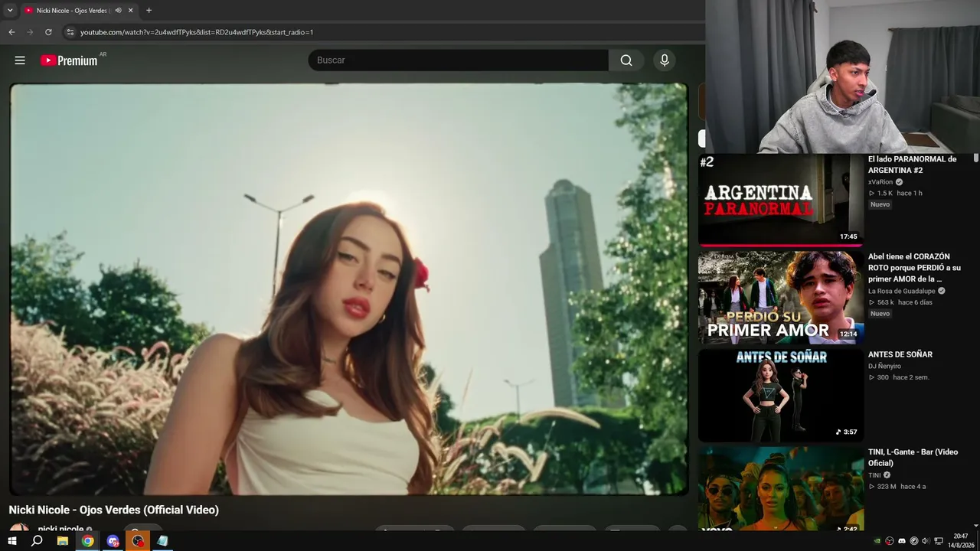Start voice search with the microphone
The width and height of the screenshot is (980, 551).
tap(665, 60)
